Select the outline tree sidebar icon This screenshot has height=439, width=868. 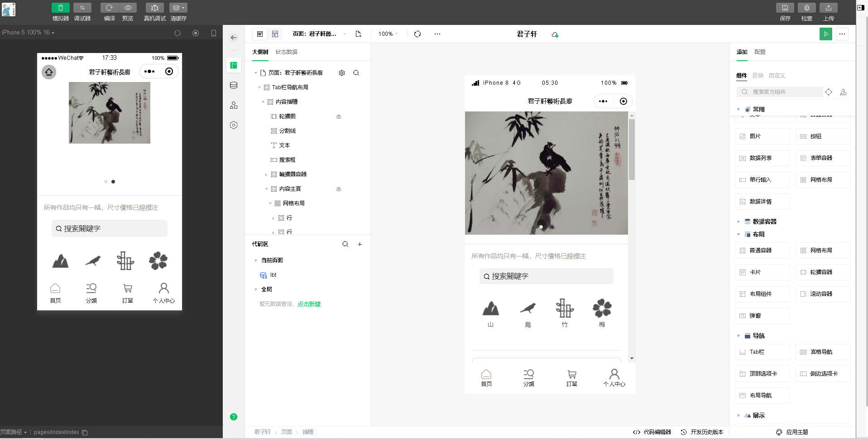coord(234,65)
